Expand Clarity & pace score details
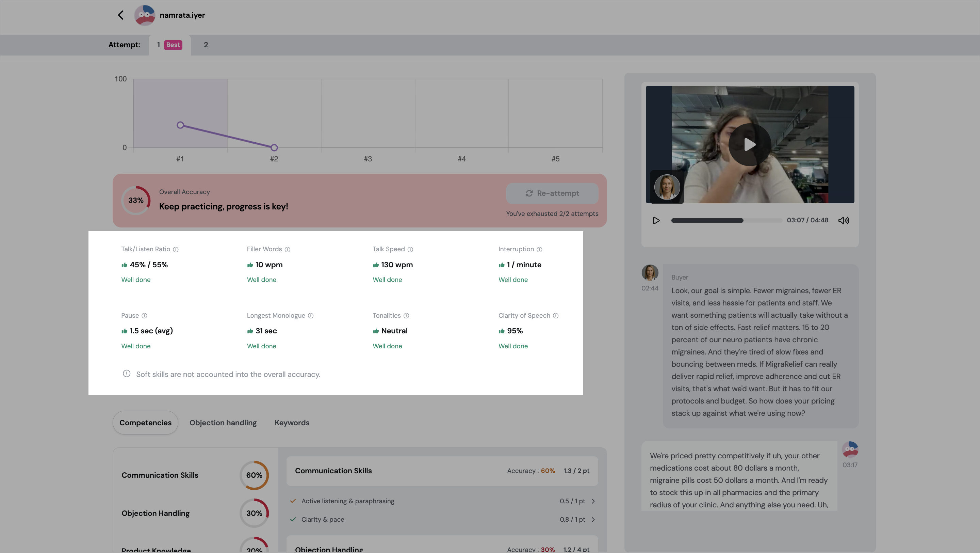This screenshot has width=980, height=553. point(593,520)
